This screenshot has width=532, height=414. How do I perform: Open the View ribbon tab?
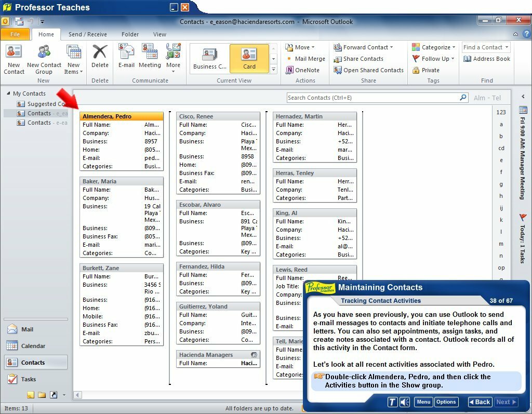[159, 34]
